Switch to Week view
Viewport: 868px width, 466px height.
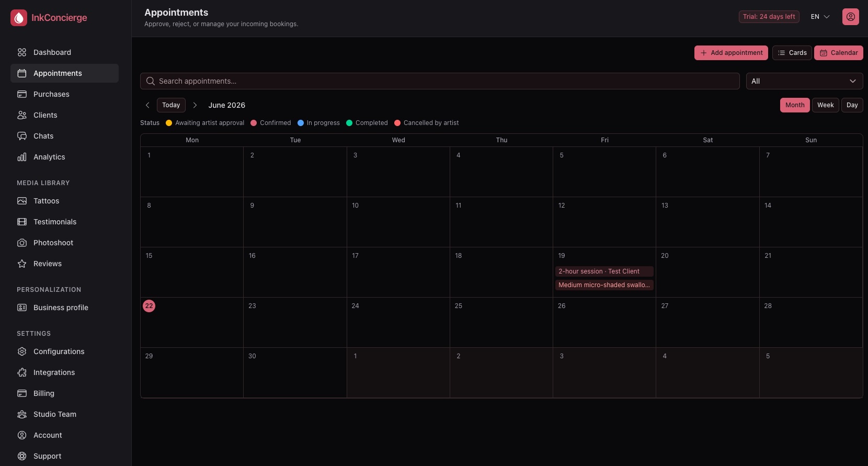point(826,105)
